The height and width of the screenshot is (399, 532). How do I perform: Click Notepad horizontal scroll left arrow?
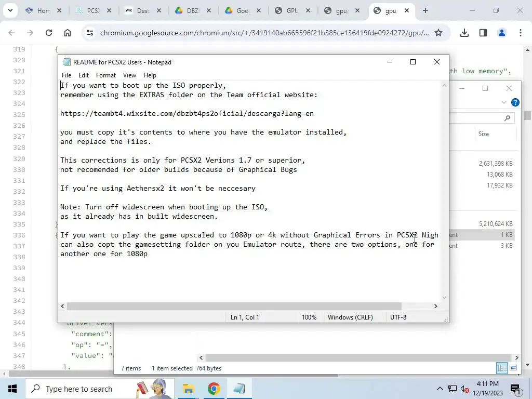62,306
